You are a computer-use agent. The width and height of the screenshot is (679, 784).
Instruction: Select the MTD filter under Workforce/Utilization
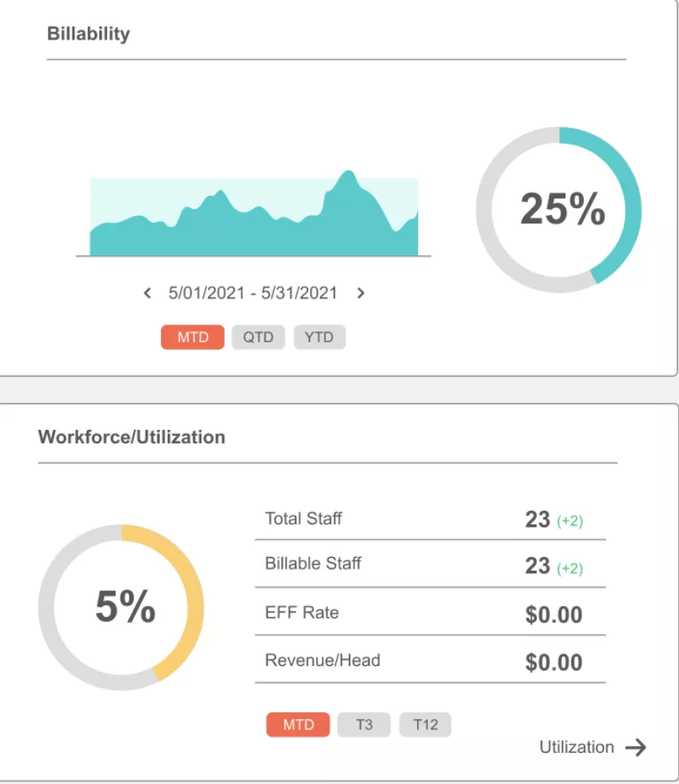coord(297,723)
